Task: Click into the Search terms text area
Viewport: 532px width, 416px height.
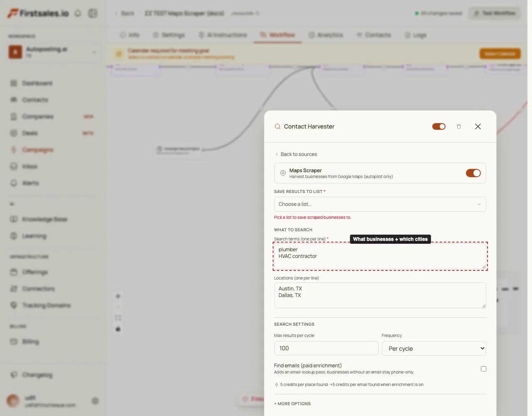Action: click(380, 256)
